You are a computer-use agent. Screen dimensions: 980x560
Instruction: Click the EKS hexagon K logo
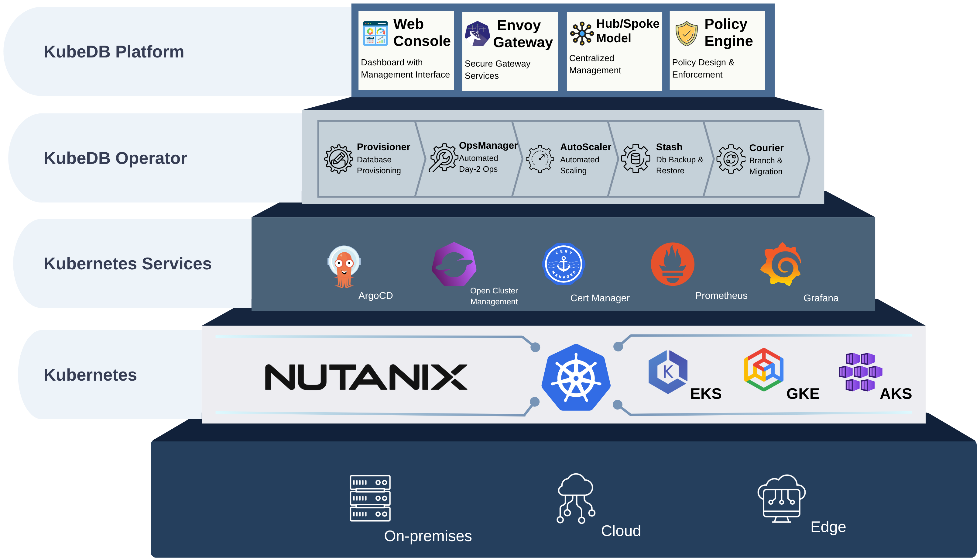click(667, 372)
